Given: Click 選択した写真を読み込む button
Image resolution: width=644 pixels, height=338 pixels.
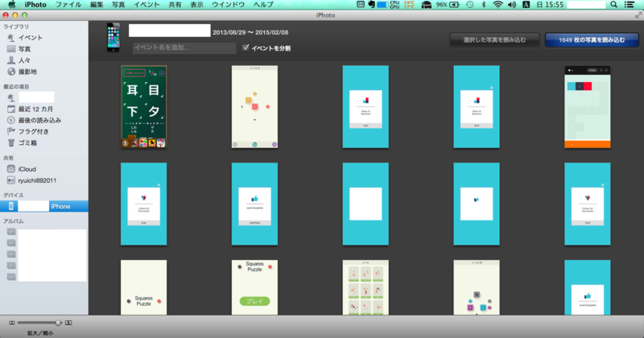Looking at the screenshot, I should click(494, 40).
